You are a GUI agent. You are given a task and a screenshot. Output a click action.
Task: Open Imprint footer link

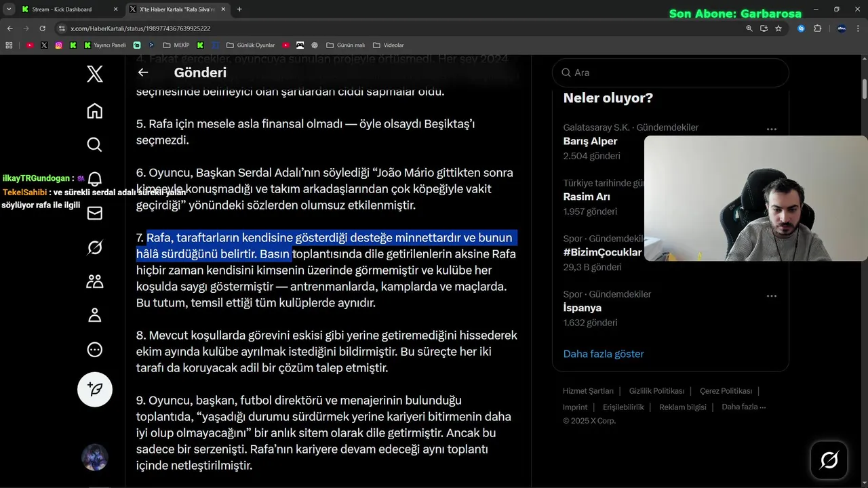click(x=575, y=407)
